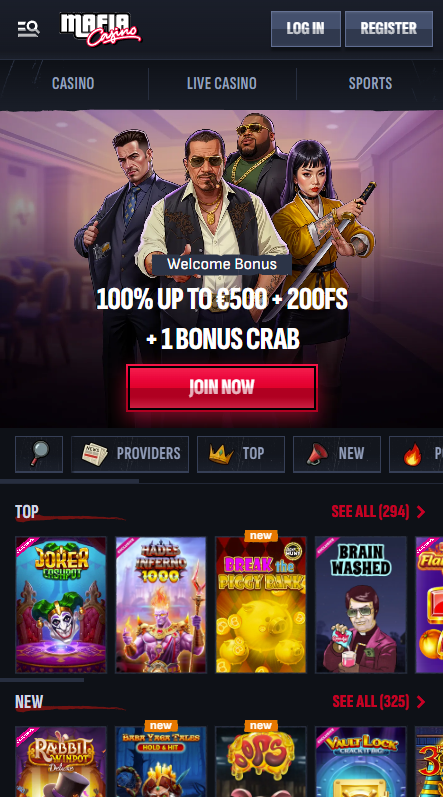Viewport: 443px width, 797px height.
Task: Click the Register button
Action: [x=389, y=28]
